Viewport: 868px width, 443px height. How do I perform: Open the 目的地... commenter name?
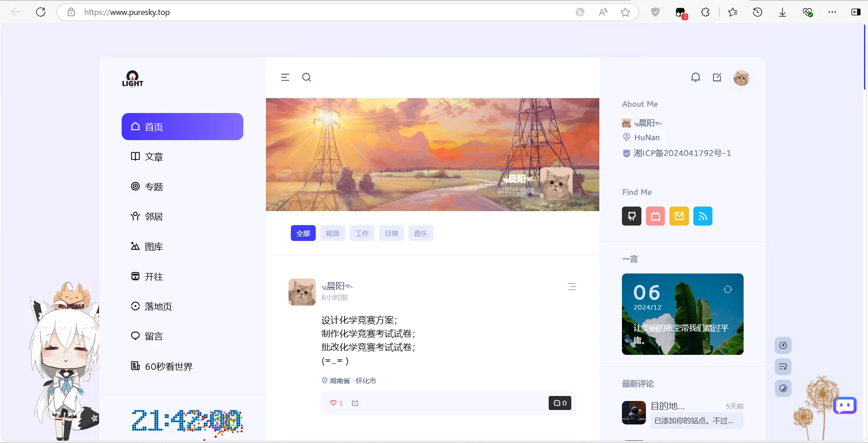click(668, 406)
